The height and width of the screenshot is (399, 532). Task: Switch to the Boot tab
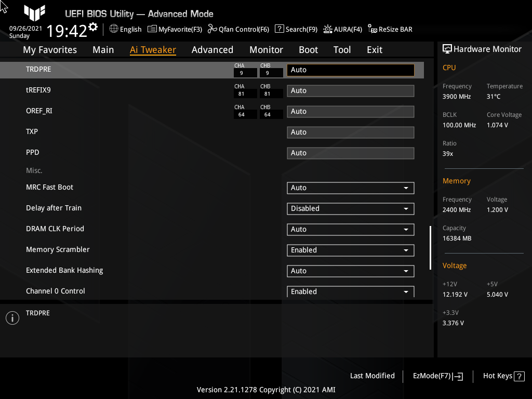click(308, 49)
